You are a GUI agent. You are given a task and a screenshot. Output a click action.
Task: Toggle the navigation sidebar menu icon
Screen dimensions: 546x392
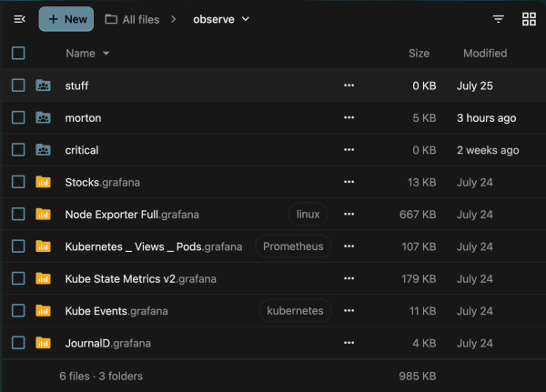(19, 19)
